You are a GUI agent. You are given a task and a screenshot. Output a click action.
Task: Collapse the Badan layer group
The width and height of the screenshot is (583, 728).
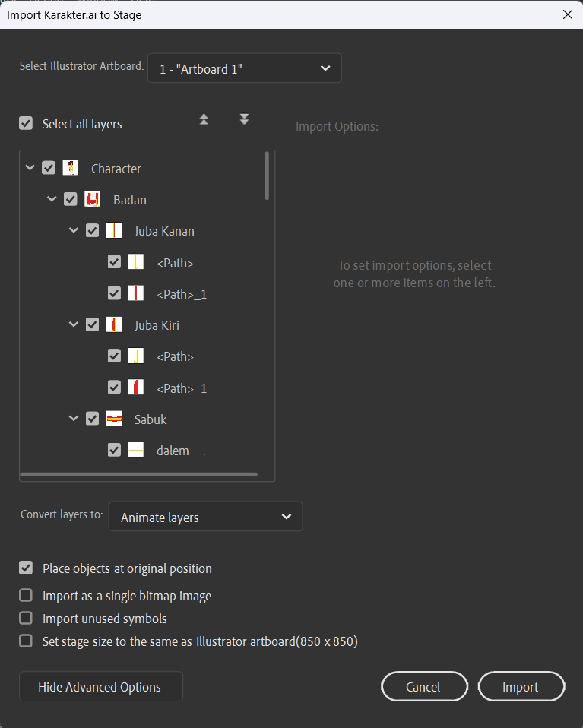coord(52,199)
